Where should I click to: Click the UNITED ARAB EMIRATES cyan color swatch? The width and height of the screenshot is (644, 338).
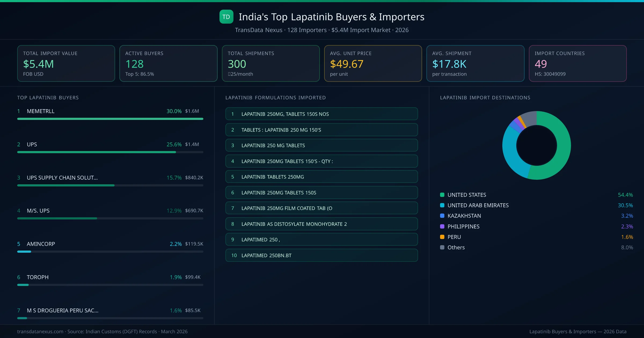[x=442, y=205]
